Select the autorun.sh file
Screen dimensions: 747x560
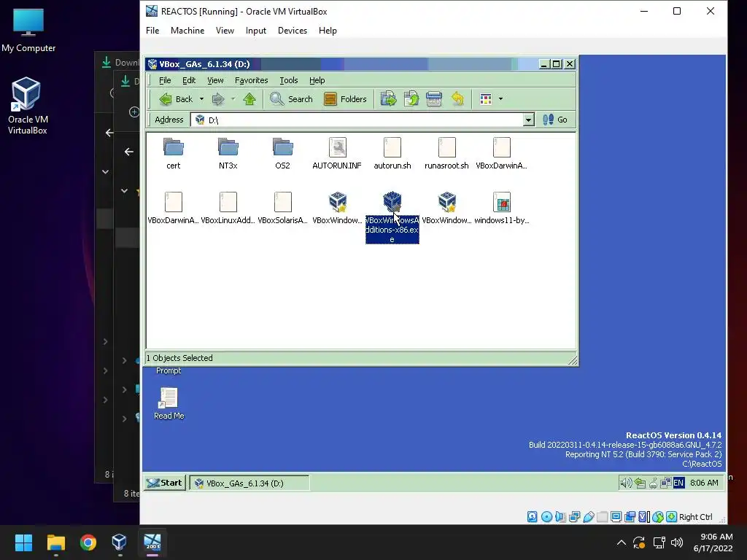(x=392, y=153)
